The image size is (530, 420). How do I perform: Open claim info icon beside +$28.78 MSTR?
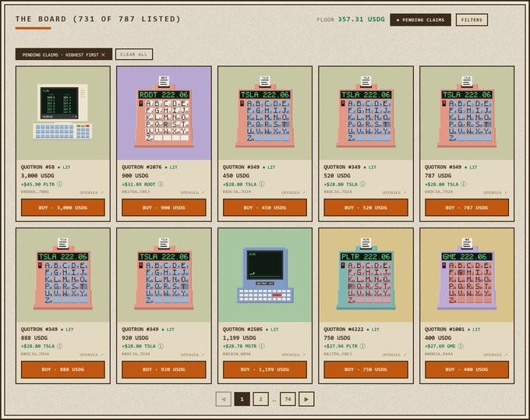pos(262,346)
